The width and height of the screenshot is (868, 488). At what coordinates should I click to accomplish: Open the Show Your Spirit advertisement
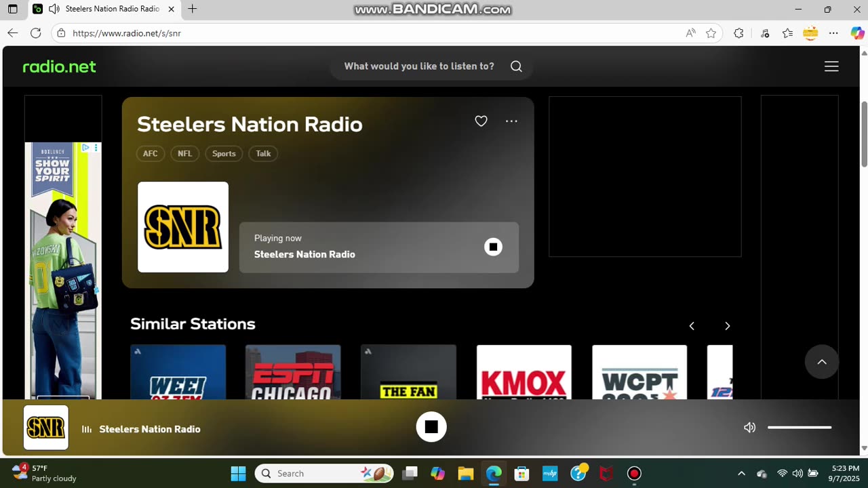click(63, 270)
